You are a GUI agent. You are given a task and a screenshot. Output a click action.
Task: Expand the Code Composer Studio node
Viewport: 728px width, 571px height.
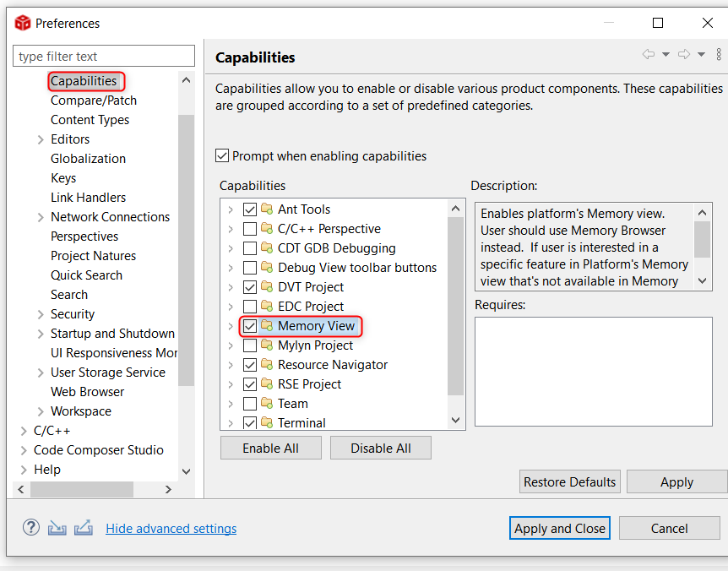[x=23, y=450]
